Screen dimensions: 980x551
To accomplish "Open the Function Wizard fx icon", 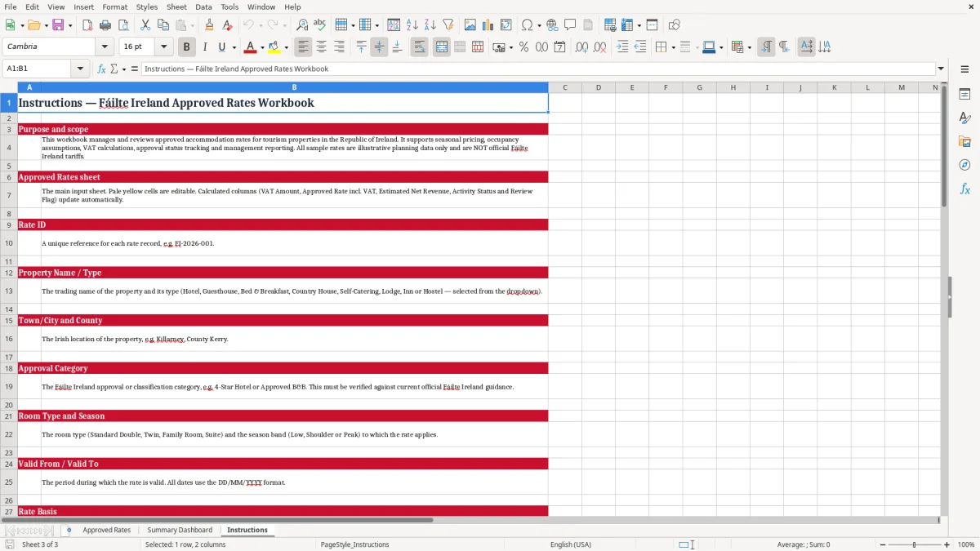I will point(102,69).
